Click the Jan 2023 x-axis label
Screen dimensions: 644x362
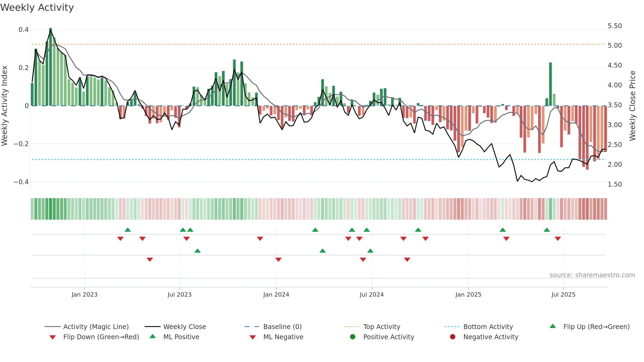(x=85, y=294)
